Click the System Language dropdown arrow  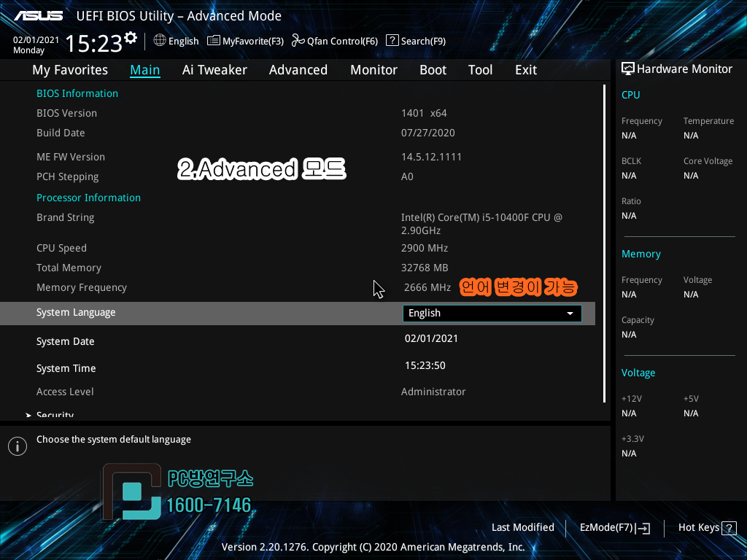click(x=570, y=314)
